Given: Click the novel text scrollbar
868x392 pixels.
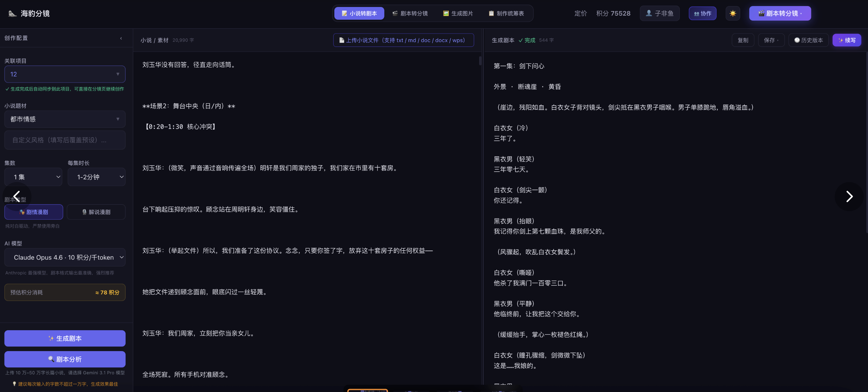Looking at the screenshot, I should pos(480,61).
